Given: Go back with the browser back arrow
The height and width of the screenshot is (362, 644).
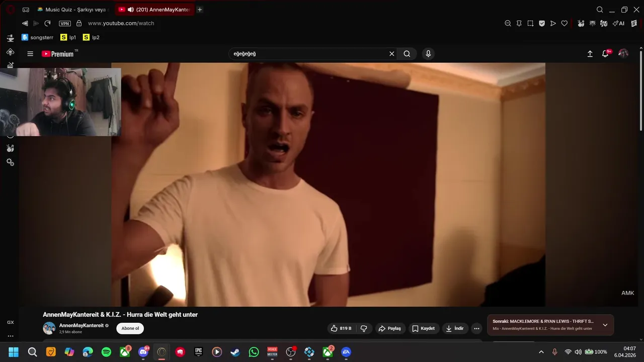Looking at the screenshot, I should coord(25,23).
